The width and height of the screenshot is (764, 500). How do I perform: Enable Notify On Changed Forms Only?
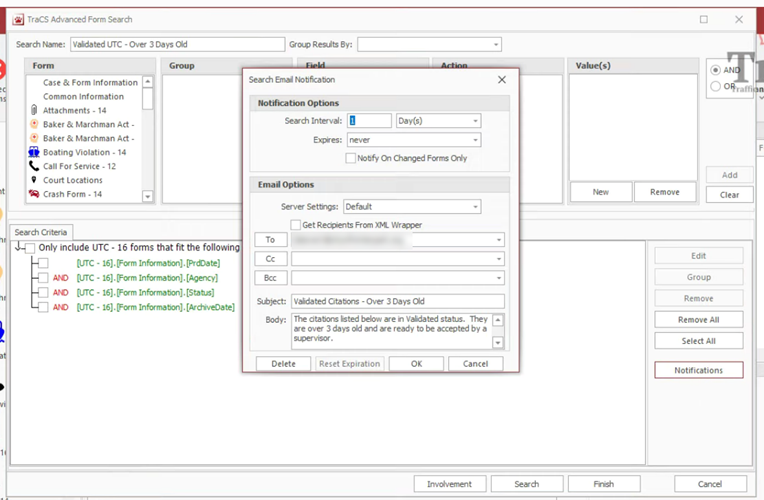350,158
